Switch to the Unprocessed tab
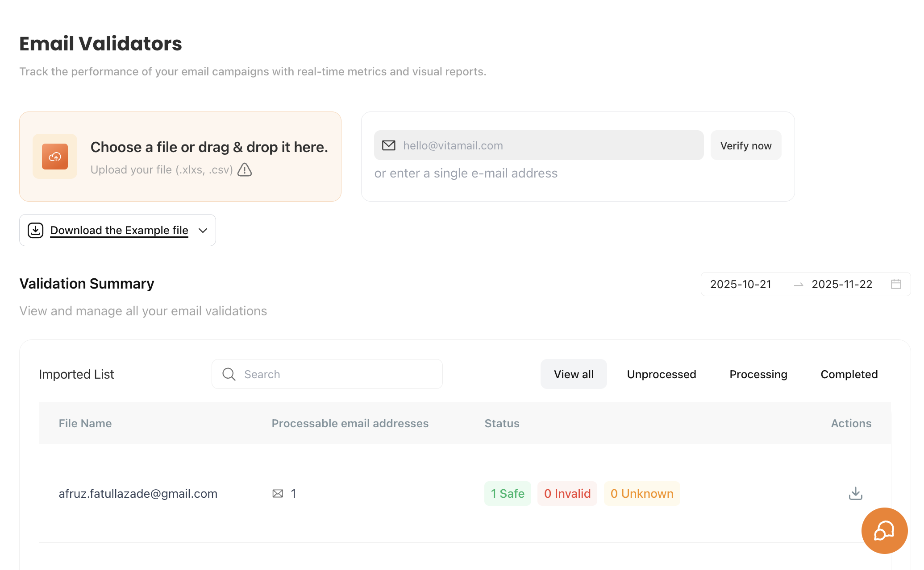Image resolution: width=924 pixels, height=570 pixels. 661,374
